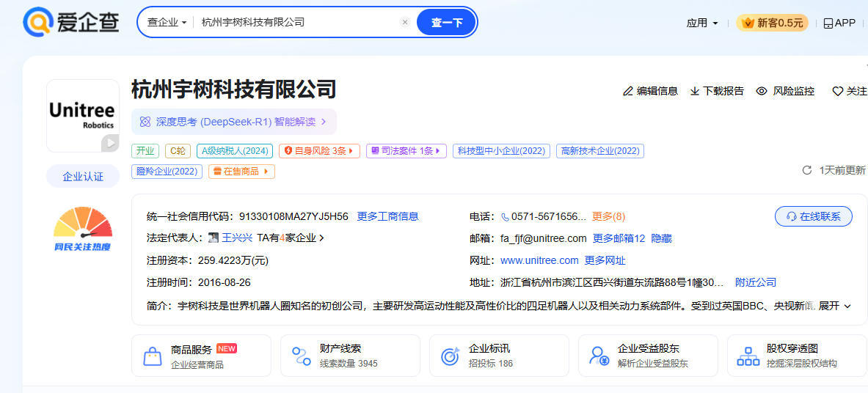The width and height of the screenshot is (868, 393).
Task: Click the 更多网址 link
Action: pyautogui.click(x=605, y=260)
